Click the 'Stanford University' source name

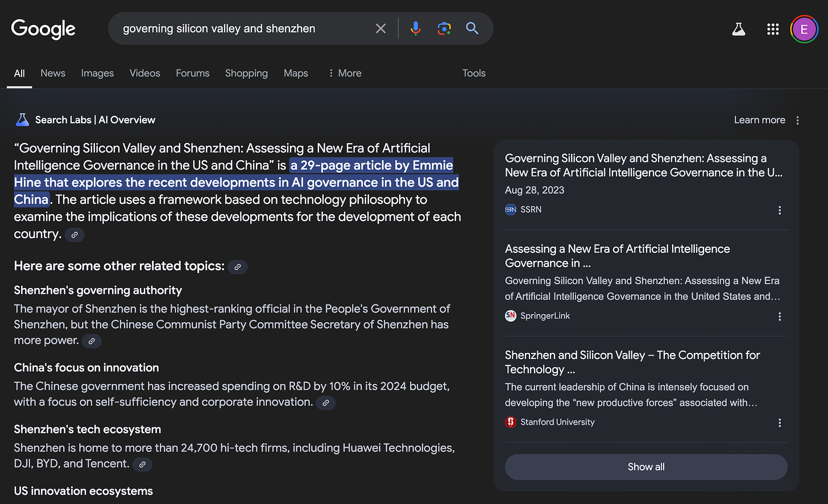pos(557,422)
